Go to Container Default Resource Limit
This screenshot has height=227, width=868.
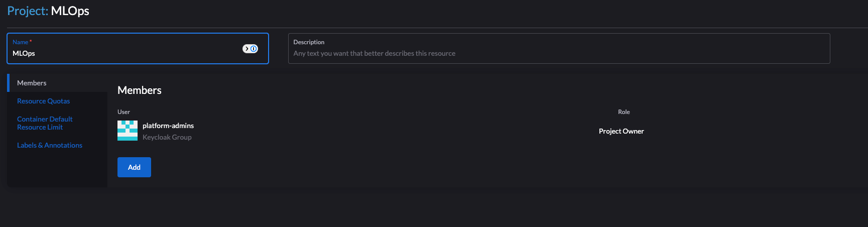click(45, 123)
